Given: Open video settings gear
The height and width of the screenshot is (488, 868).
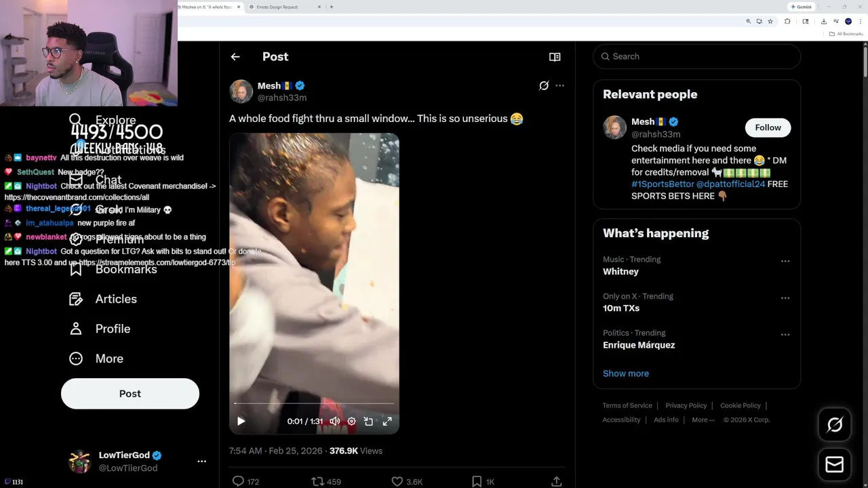Looking at the screenshot, I should click(351, 421).
